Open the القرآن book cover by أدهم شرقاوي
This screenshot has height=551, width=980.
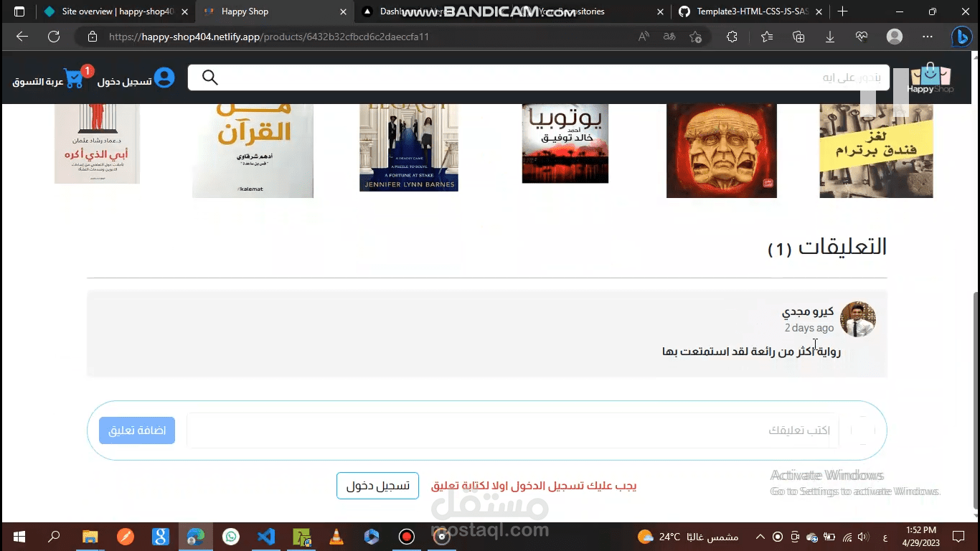pos(253,151)
